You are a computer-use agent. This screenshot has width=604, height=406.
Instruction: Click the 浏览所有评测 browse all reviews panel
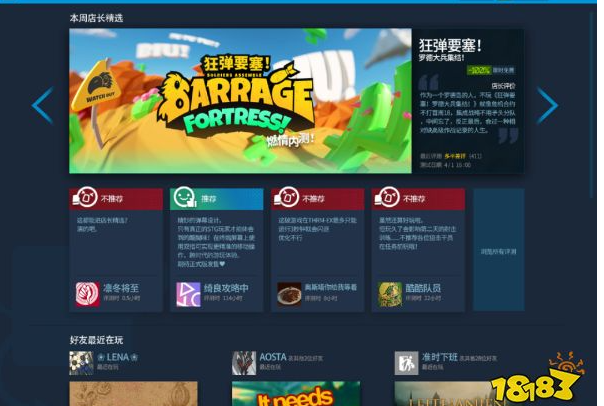tap(498, 250)
